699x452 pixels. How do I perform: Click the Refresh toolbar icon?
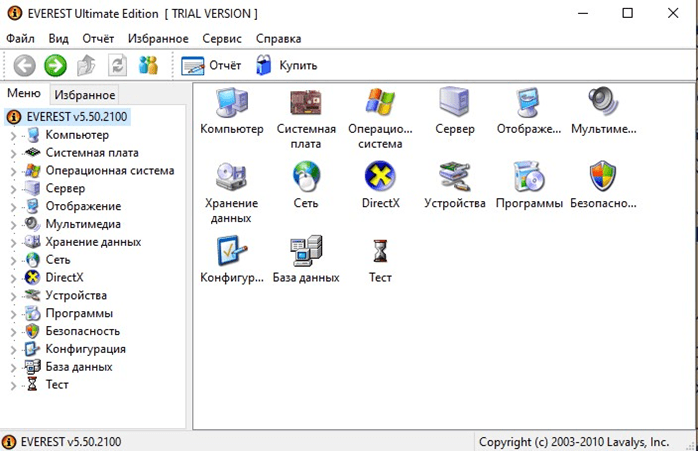[x=117, y=66]
